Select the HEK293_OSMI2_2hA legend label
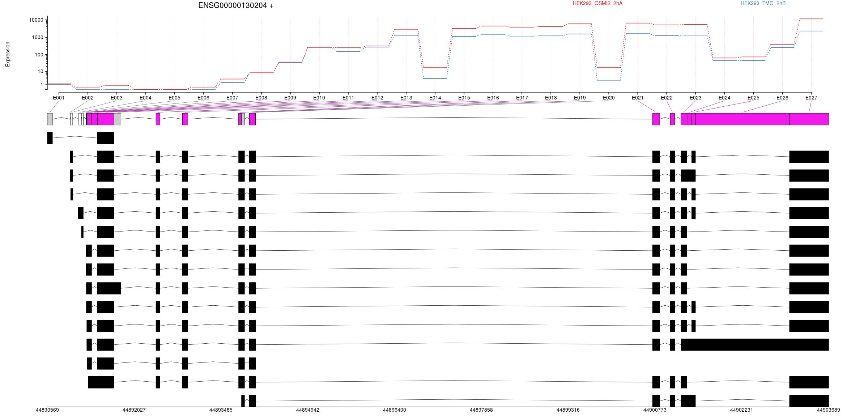868x416 pixels. coord(597,3)
